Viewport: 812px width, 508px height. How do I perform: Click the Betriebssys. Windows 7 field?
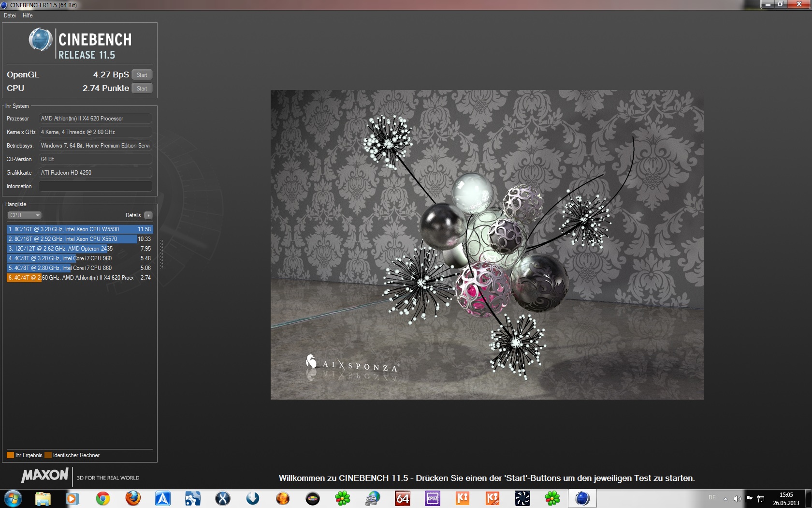coord(95,146)
